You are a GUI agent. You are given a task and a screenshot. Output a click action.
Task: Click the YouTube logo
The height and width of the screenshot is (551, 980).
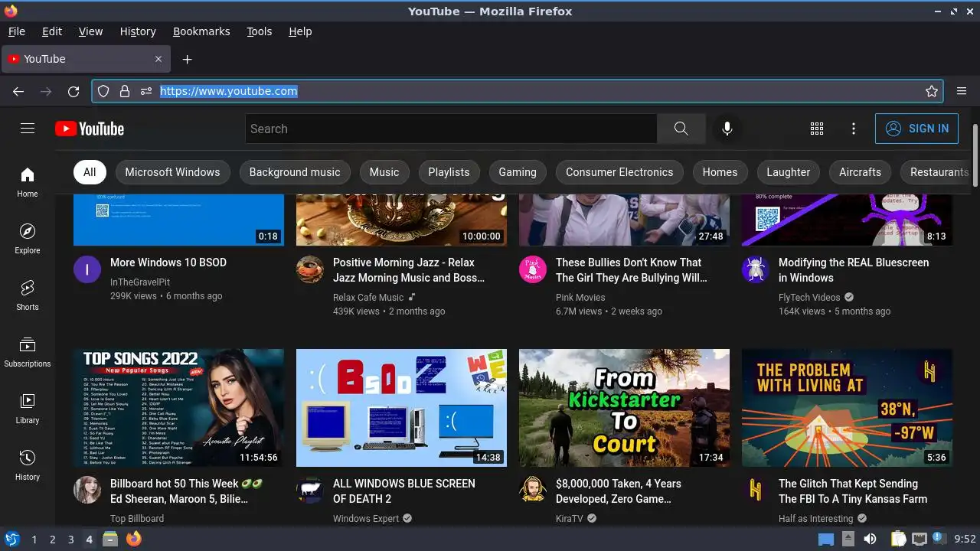[90, 129]
